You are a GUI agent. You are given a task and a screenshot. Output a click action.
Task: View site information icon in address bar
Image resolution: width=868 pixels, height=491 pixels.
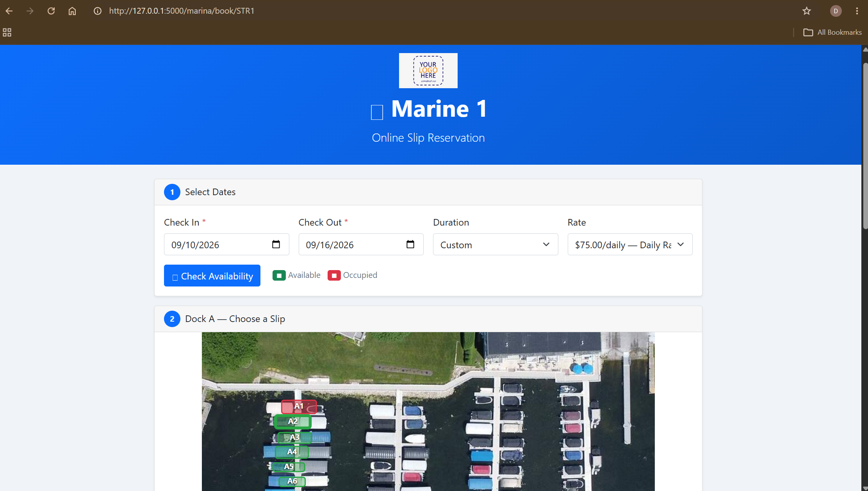point(98,11)
